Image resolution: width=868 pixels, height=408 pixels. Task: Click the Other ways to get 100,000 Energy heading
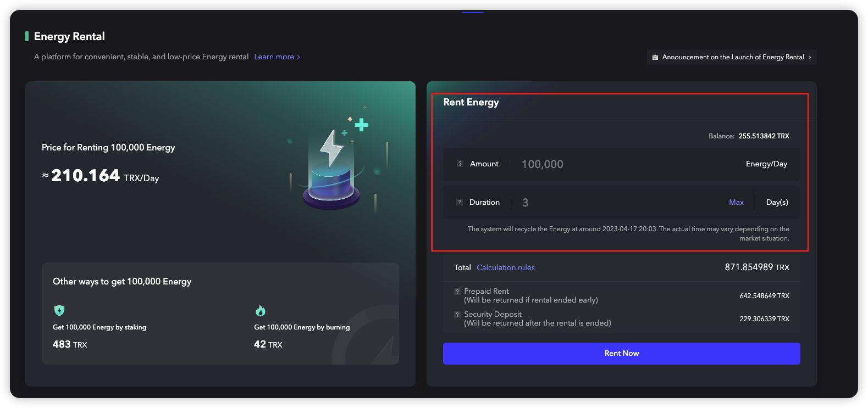[x=122, y=282]
